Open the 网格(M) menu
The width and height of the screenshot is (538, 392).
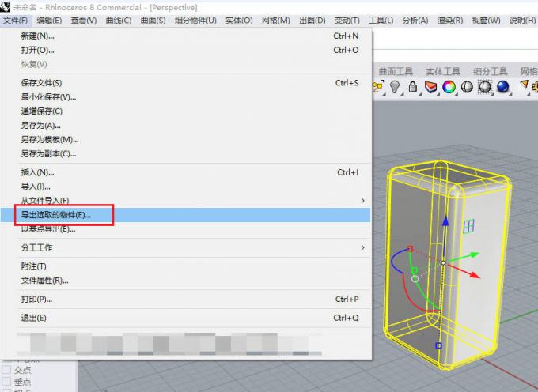coord(276,21)
